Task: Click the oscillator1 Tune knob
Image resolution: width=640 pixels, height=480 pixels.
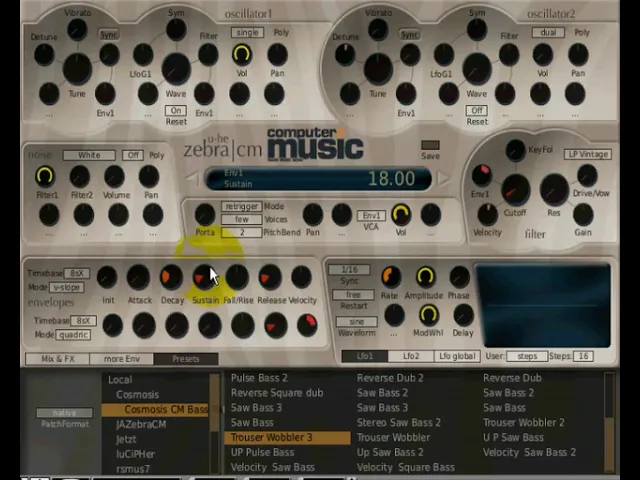Action: 77,69
